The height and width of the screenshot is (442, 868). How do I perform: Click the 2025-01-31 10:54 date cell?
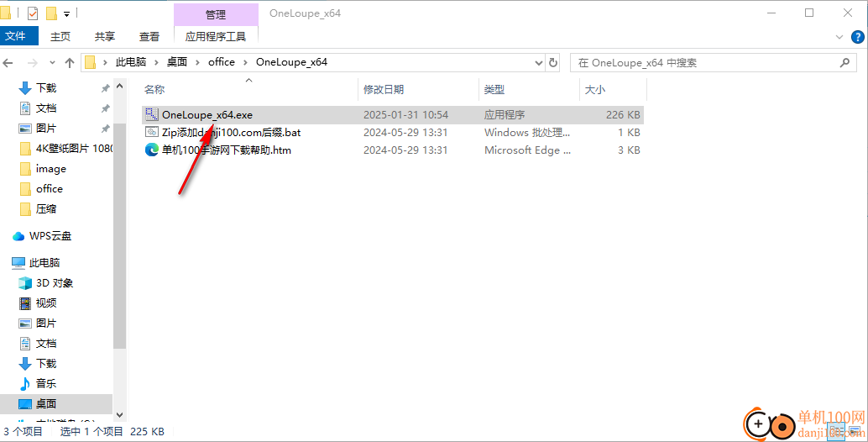(x=405, y=114)
